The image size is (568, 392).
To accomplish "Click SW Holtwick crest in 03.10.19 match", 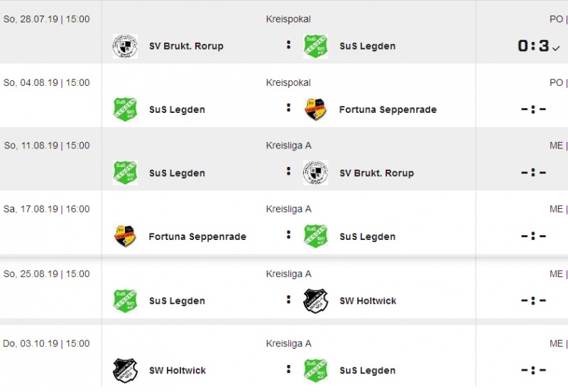I will (x=125, y=370).
